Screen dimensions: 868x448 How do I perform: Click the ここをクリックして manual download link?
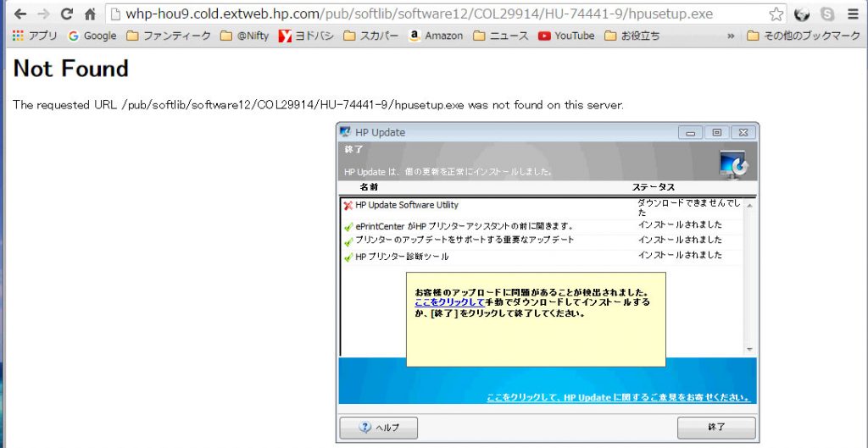click(x=449, y=302)
